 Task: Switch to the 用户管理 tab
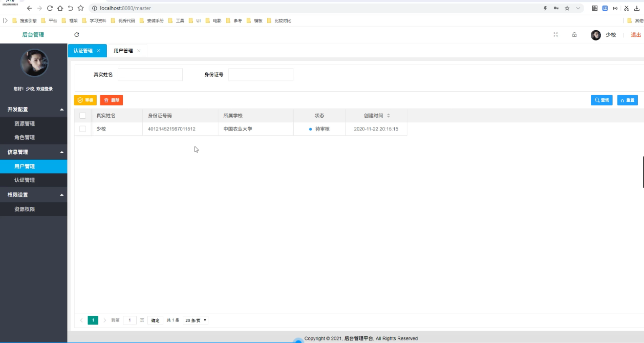[123, 50]
